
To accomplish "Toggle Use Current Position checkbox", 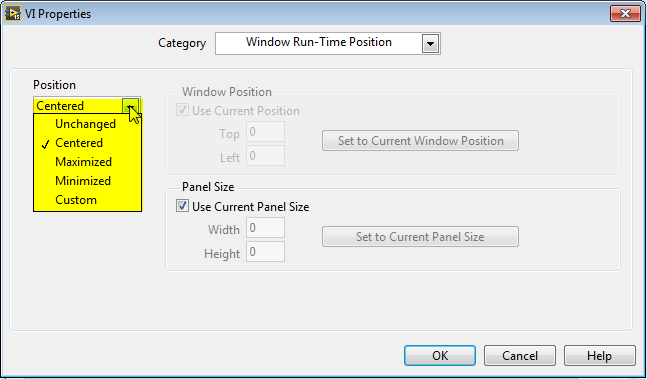I will click(182, 110).
